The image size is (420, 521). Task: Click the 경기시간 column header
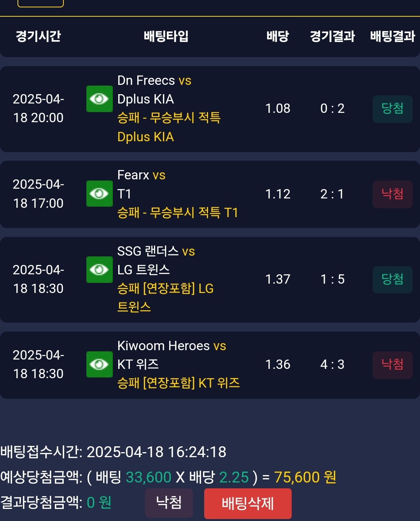tap(38, 36)
